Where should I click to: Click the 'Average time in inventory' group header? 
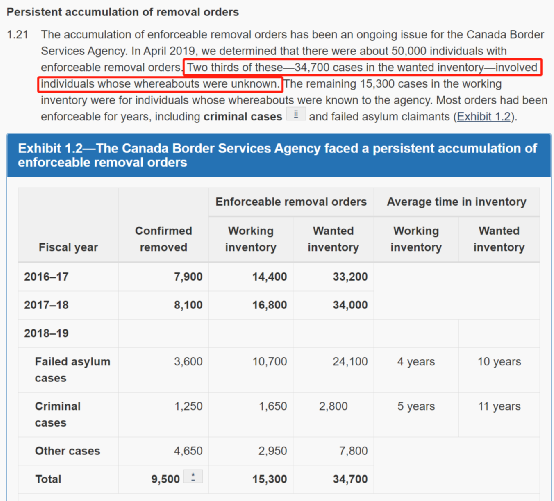click(x=456, y=202)
